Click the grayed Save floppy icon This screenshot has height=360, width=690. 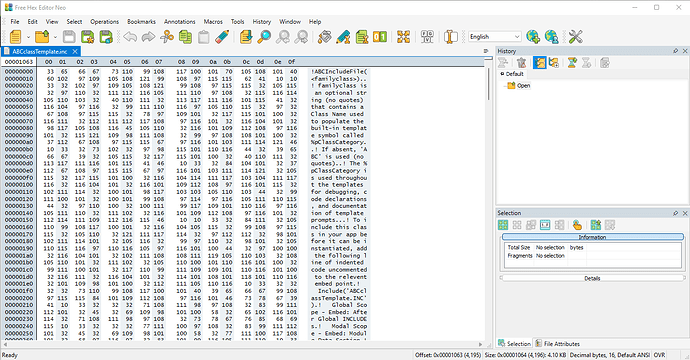(69, 37)
